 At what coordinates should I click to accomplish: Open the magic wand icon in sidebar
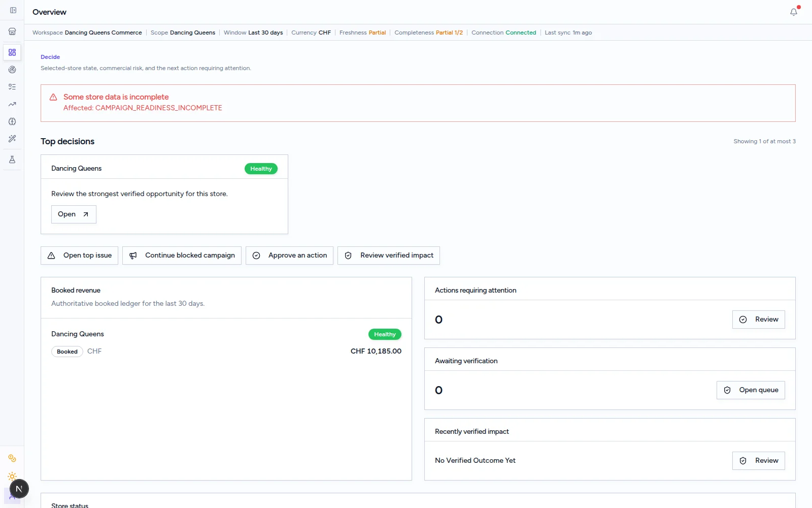click(12, 139)
